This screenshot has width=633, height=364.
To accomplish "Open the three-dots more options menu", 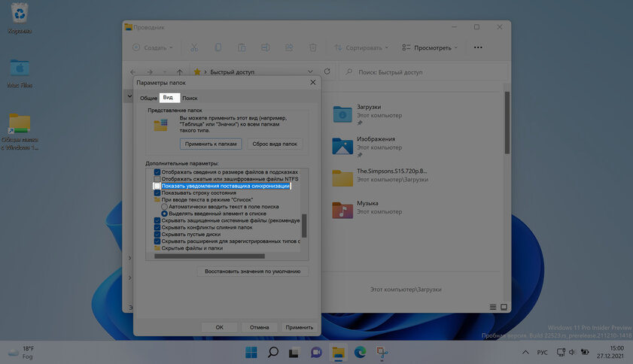I will [x=478, y=47].
